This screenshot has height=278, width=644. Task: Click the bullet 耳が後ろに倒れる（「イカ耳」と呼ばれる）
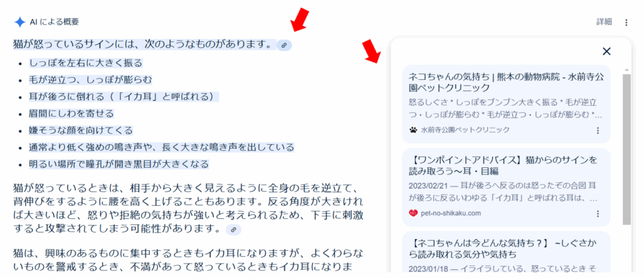coord(123,97)
